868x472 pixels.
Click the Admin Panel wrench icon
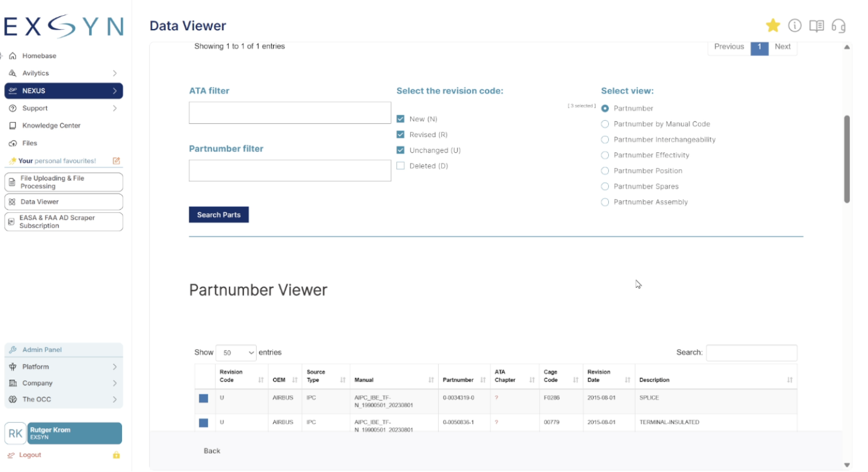13,350
